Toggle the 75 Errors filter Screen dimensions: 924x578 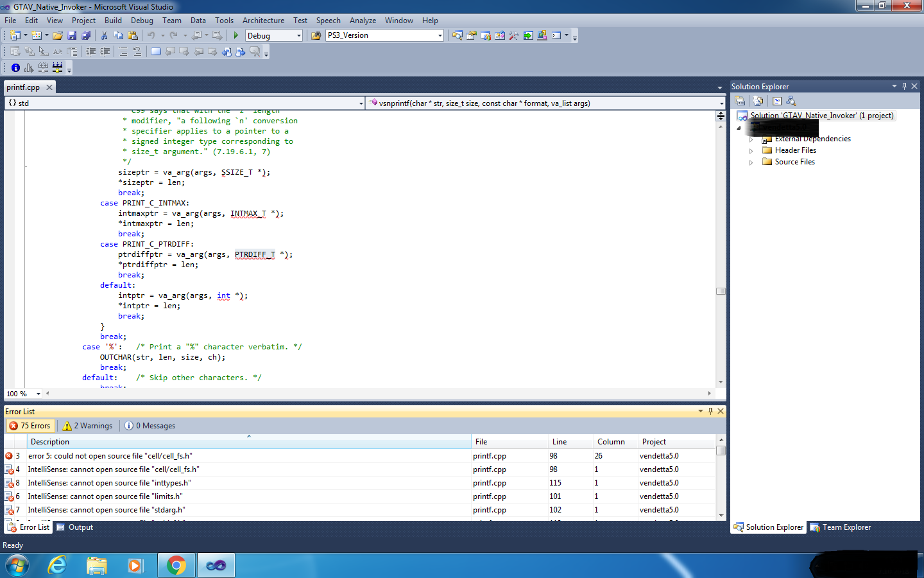pos(30,426)
